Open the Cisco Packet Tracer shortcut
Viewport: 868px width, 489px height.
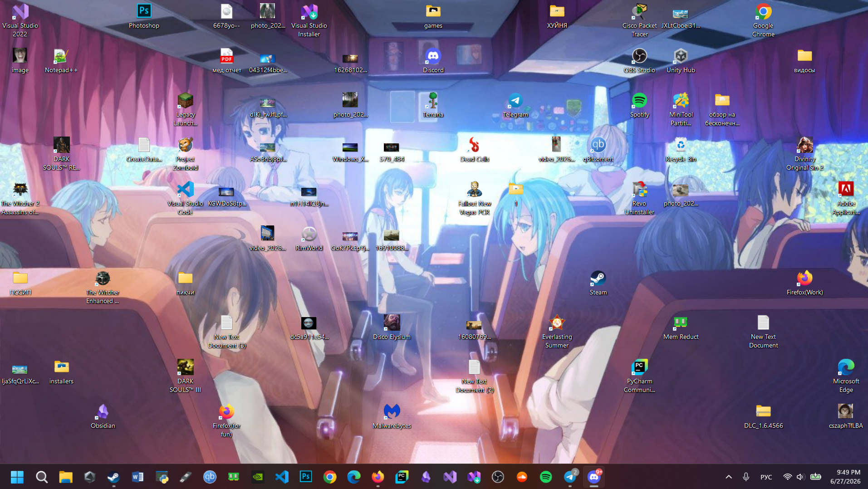pyautogui.click(x=639, y=20)
